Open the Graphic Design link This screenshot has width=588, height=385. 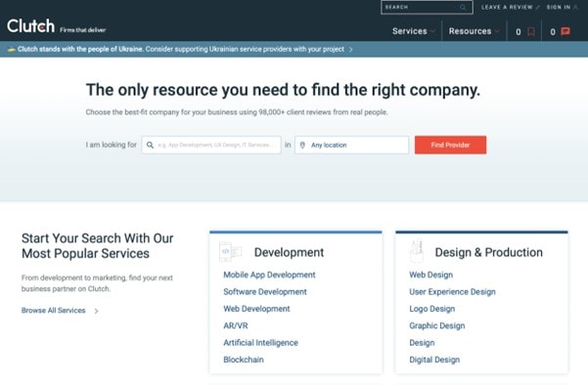(437, 325)
